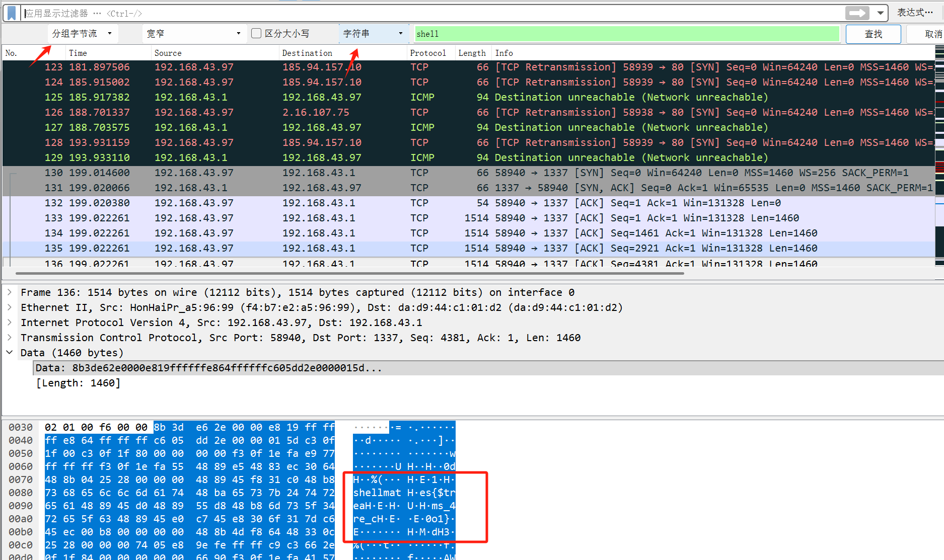Select packet 134 with Seq=1461
The width and height of the screenshot is (944, 560).
[x=468, y=233]
